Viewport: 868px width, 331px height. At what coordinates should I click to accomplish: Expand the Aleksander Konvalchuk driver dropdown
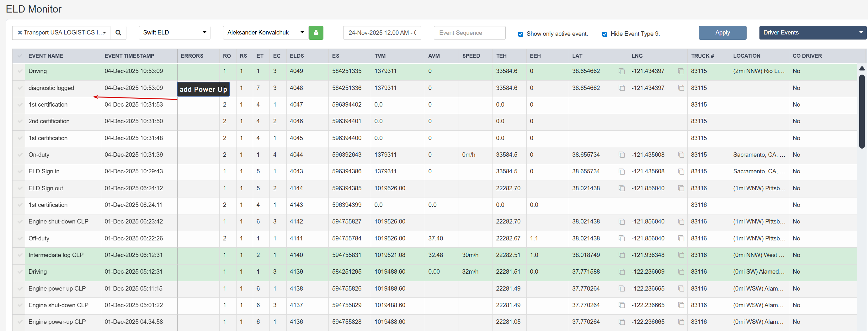point(265,33)
